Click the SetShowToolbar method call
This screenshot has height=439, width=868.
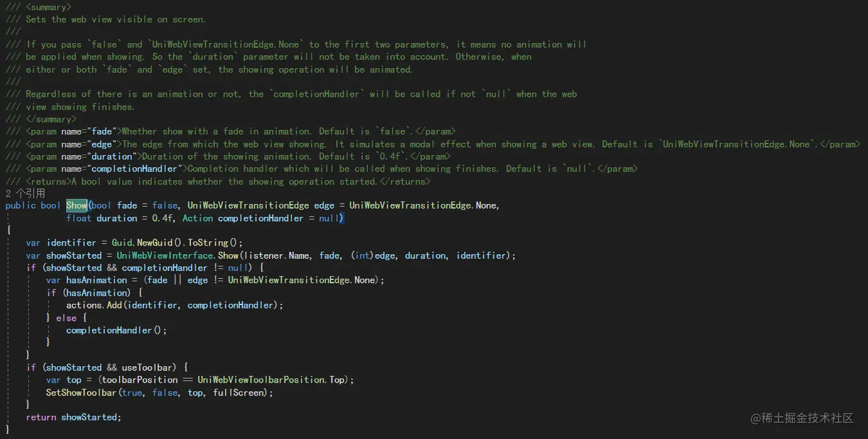pos(81,392)
